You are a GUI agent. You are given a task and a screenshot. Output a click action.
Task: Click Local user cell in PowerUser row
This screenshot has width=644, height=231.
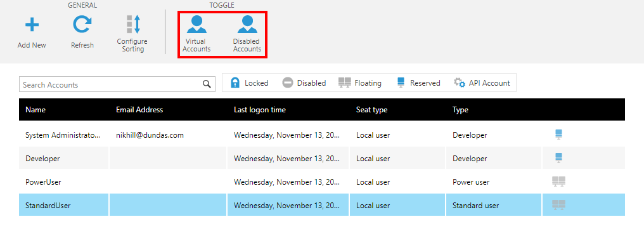coord(397,181)
